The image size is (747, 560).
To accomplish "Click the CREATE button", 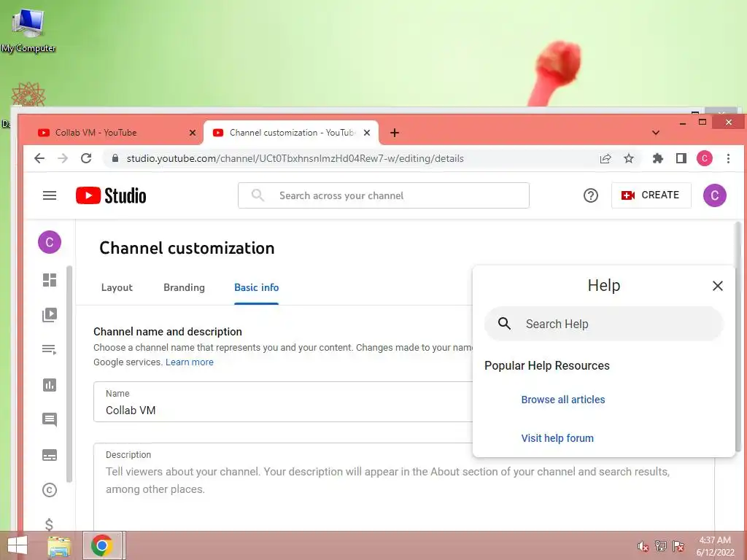I will pos(651,195).
